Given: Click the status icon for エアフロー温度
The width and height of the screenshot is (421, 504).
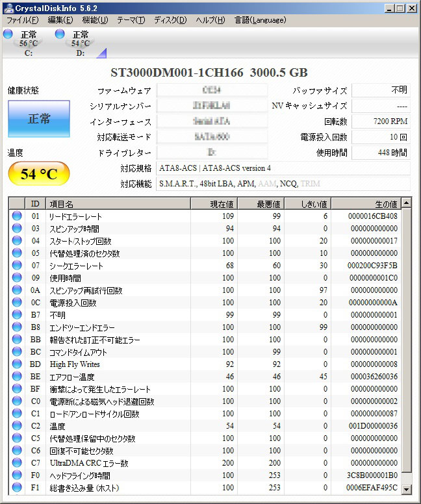Looking at the screenshot, I should pyautogui.click(x=17, y=376).
